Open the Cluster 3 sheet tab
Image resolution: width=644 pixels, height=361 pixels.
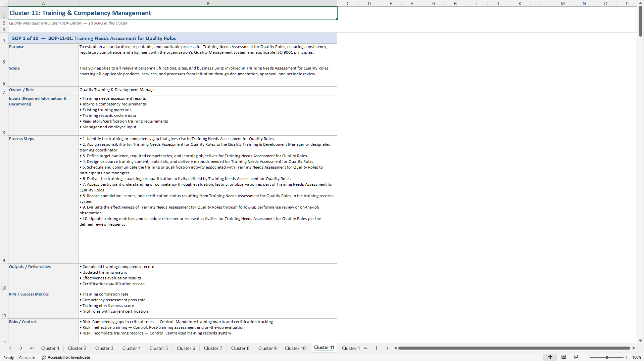[x=104, y=348]
